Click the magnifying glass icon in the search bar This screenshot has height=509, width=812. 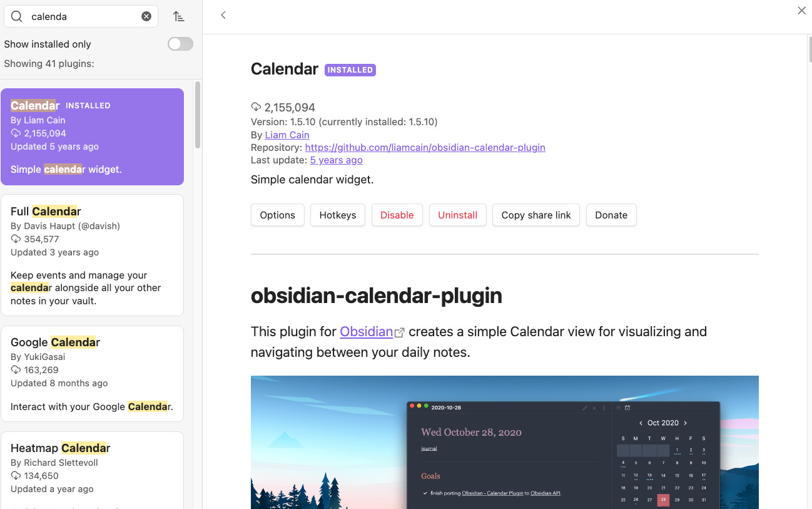(x=16, y=16)
